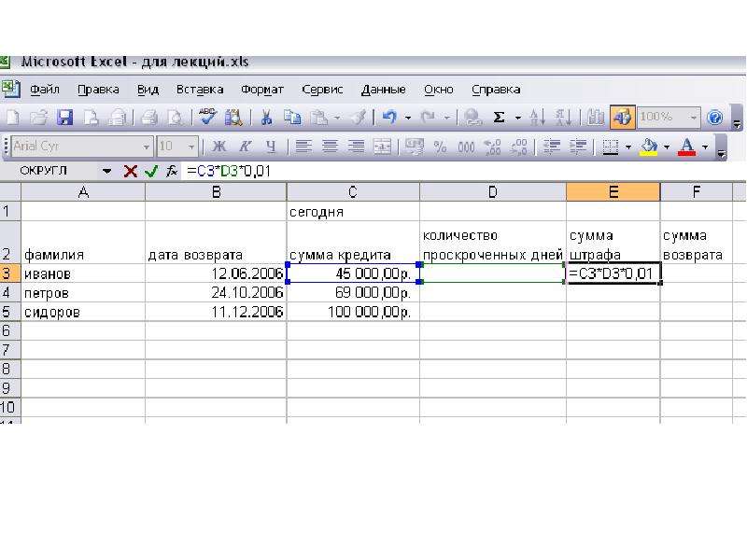
Task: Open the Формат menu
Action: 262,90
